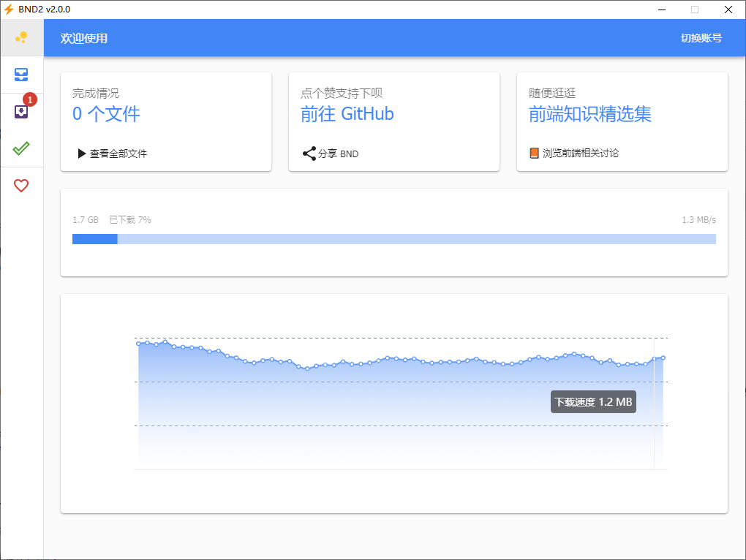Maximize the BND2 window
This screenshot has width=746, height=560.
695,10
